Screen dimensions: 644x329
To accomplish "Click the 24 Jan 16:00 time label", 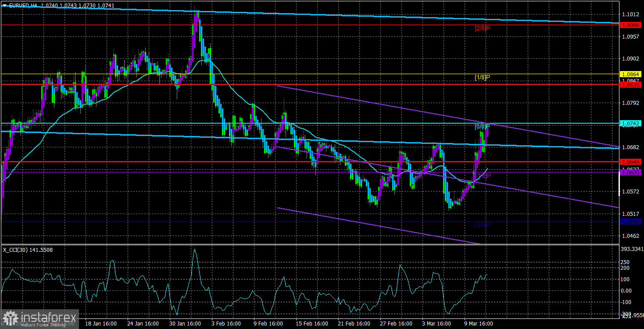I will 143,324.
